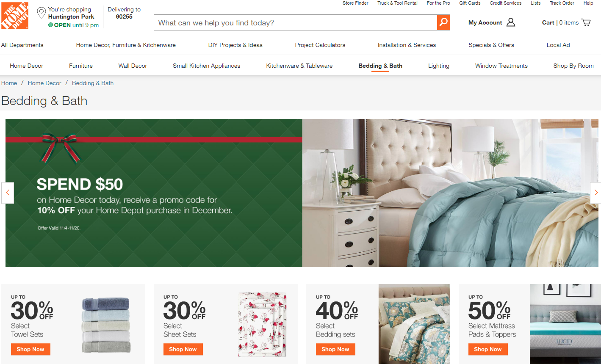Open the shopping cart icon
The image size is (601, 364).
[586, 22]
